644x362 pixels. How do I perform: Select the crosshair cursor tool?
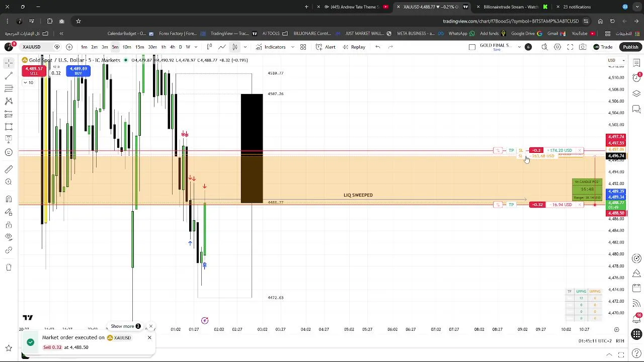(9, 63)
